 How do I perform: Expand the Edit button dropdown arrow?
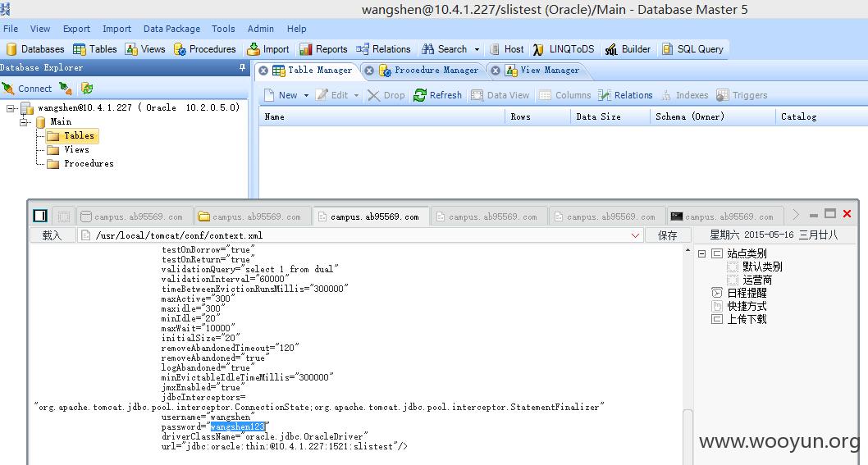point(356,95)
